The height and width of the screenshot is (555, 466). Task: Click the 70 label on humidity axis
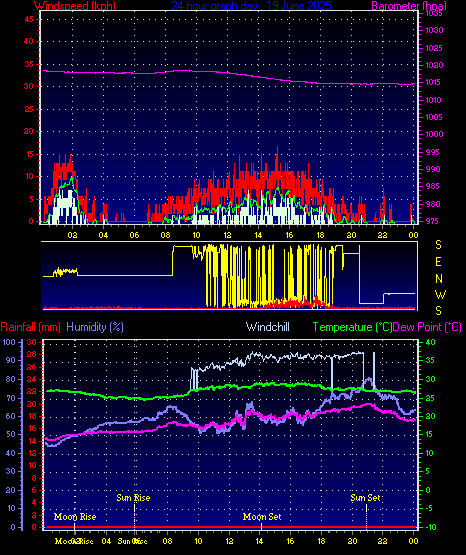pos(11,399)
